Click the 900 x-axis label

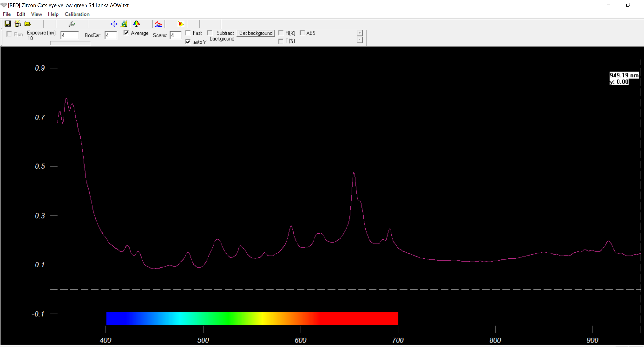pyautogui.click(x=592, y=340)
